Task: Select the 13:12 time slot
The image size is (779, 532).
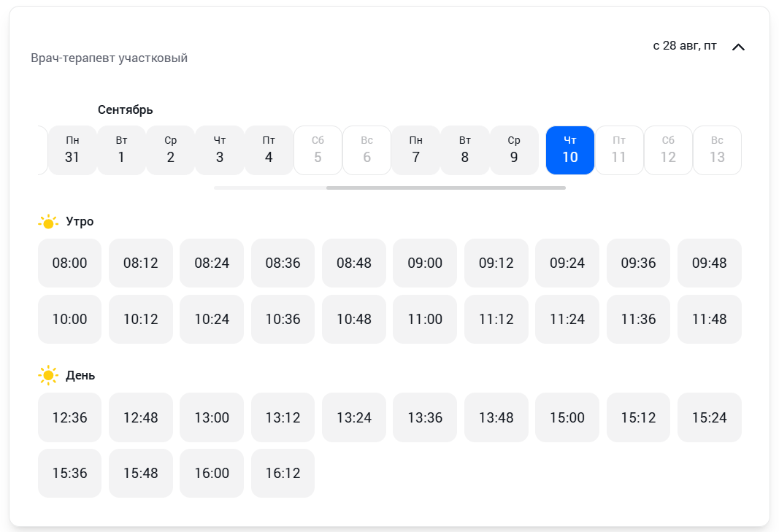Action: [283, 417]
